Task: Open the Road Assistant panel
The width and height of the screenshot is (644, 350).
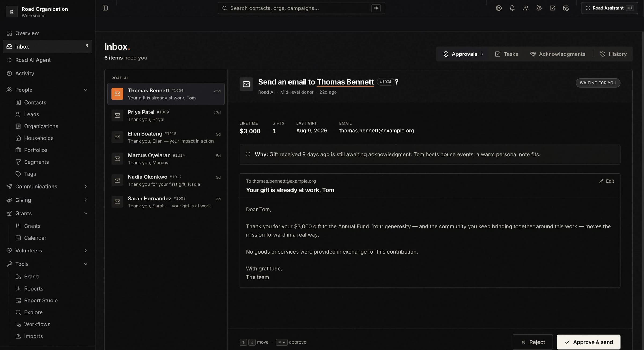Action: click(x=609, y=8)
